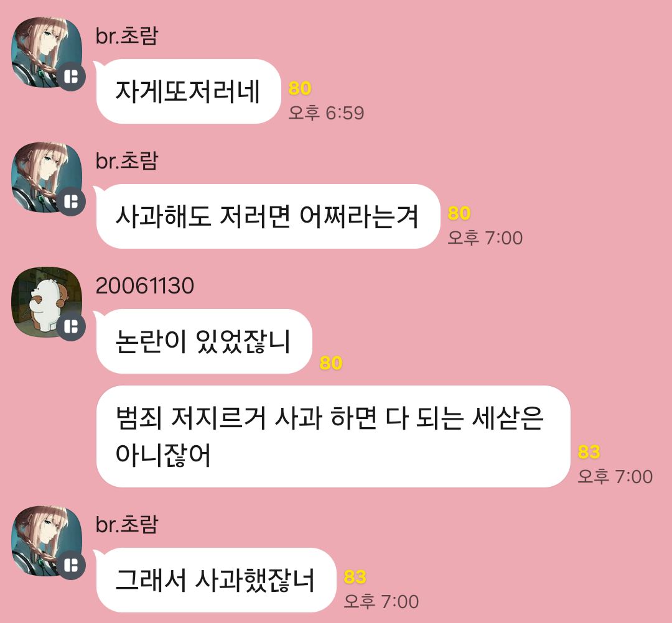This screenshot has width=672, height=623.
Task: Tap open-chat badge on the bear avatar
Action: (x=71, y=326)
